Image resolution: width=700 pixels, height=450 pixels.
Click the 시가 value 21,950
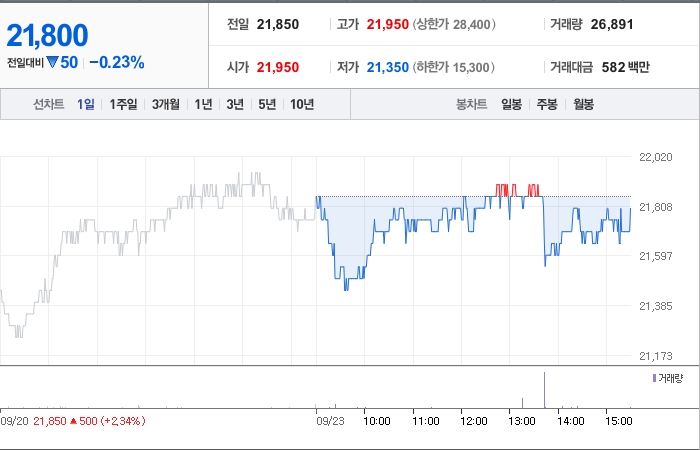[x=278, y=67]
